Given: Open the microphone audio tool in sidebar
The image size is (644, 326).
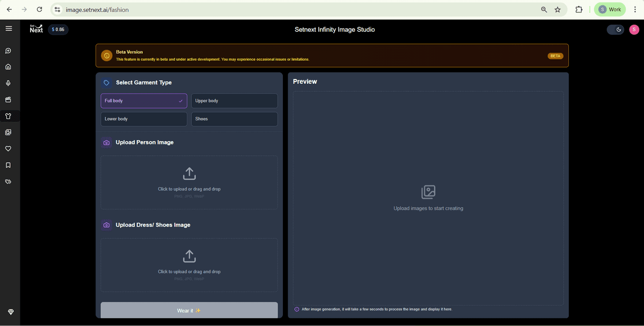Looking at the screenshot, I should click(9, 83).
